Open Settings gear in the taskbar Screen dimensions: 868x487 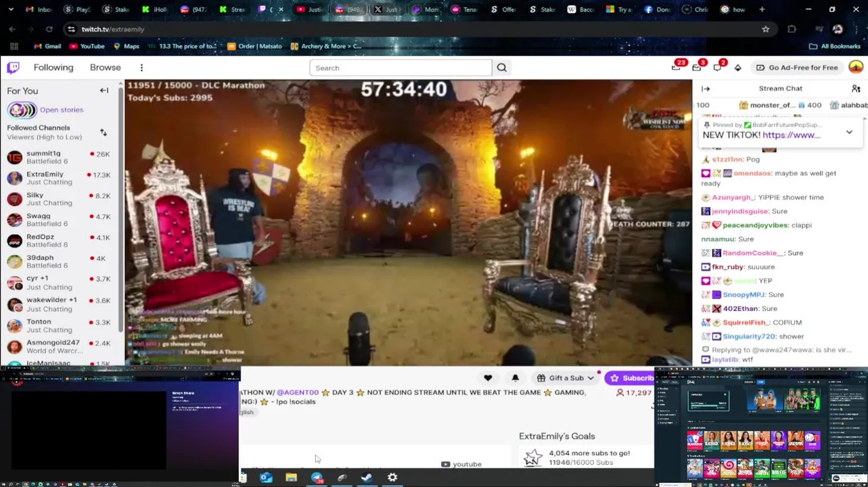tap(392, 478)
